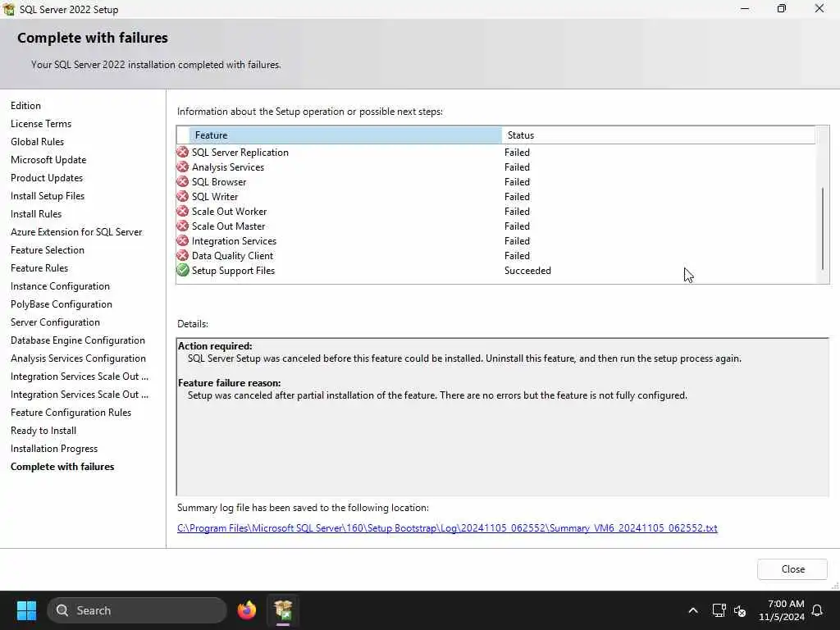Click the Analysis Services Configuration step
Screen dimensions: 840x630
78,358
